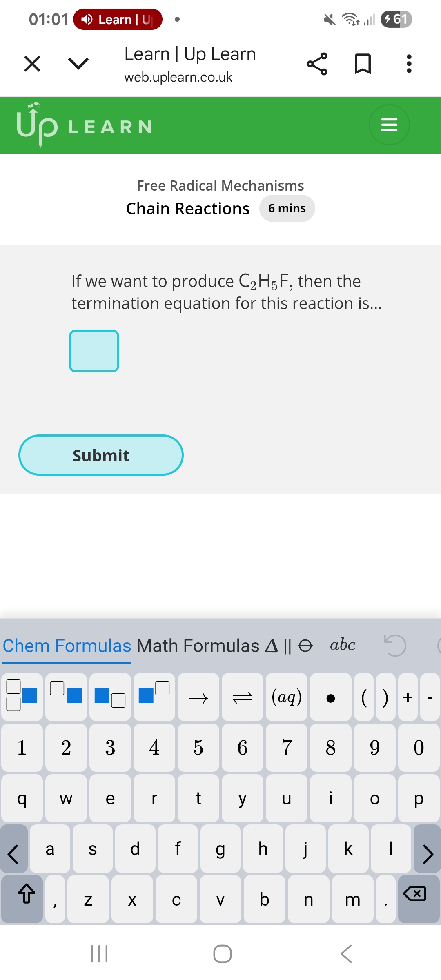Insert the radical dot symbol
This screenshot has width=441, height=980.
[x=331, y=698]
